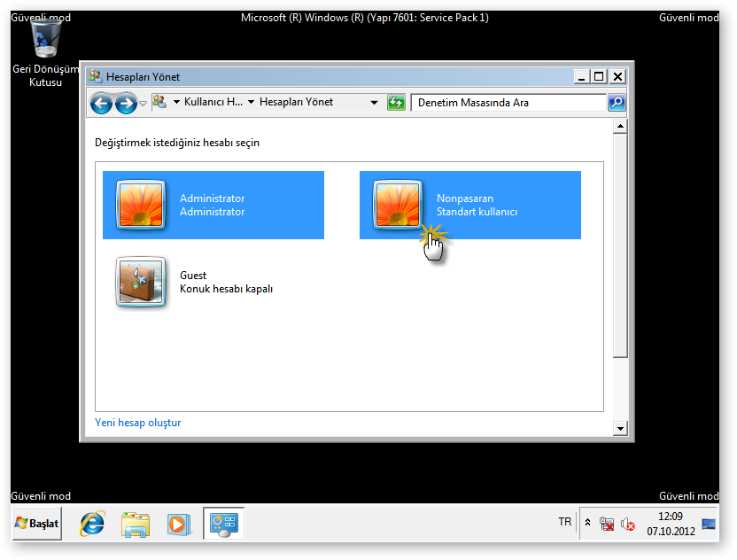This screenshot has height=560, width=737.
Task: Maximize the Hesapları Yönet window
Action: click(x=599, y=76)
